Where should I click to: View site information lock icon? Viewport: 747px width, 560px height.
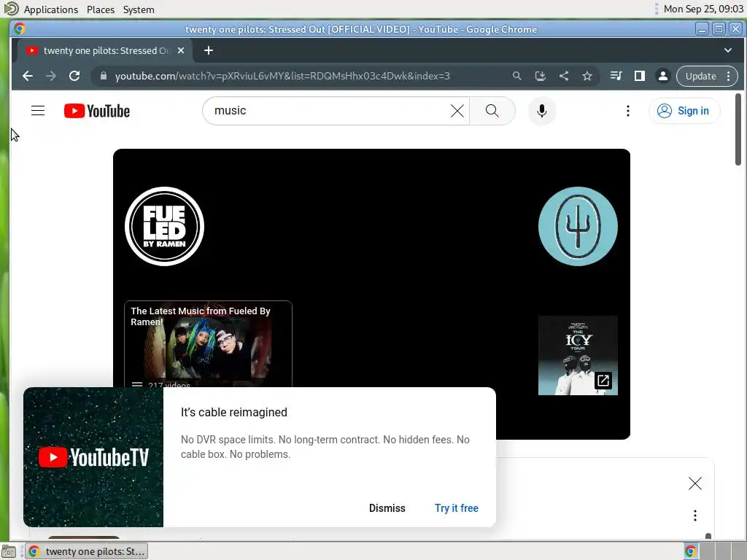click(x=104, y=76)
